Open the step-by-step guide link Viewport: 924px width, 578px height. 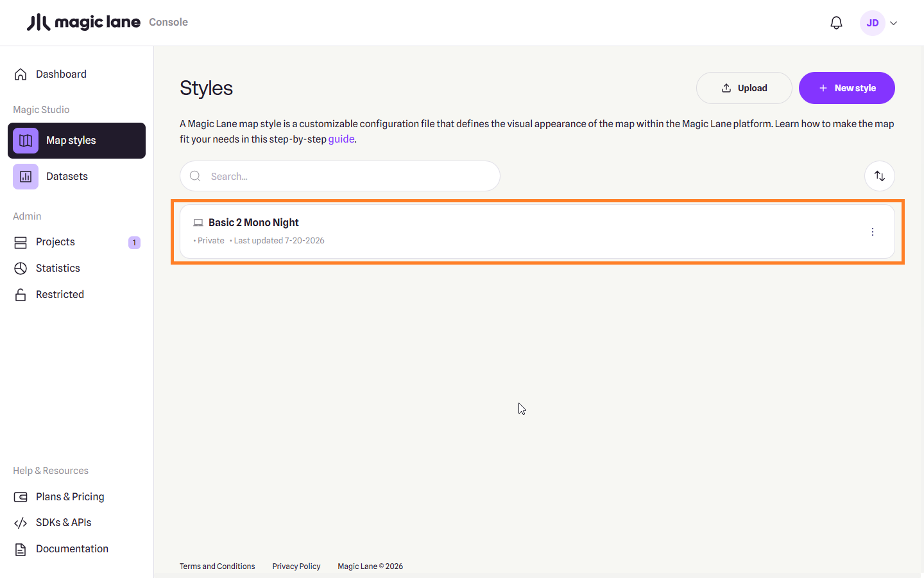pos(341,139)
